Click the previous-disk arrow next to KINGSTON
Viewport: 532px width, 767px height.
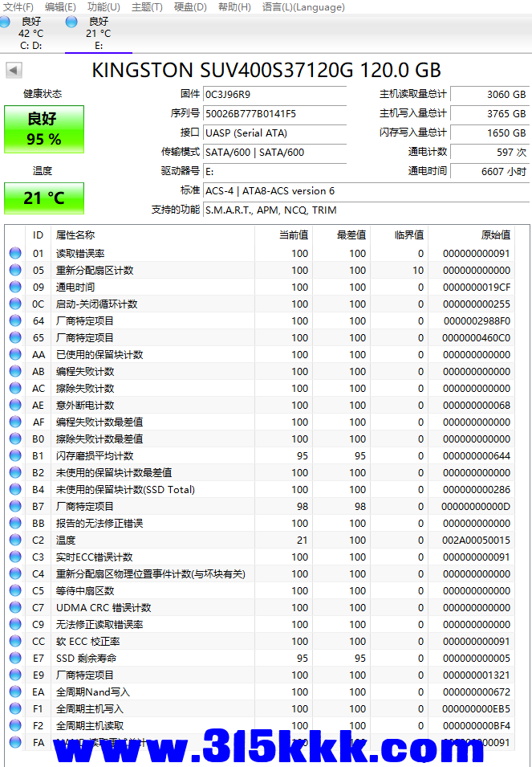click(14, 70)
